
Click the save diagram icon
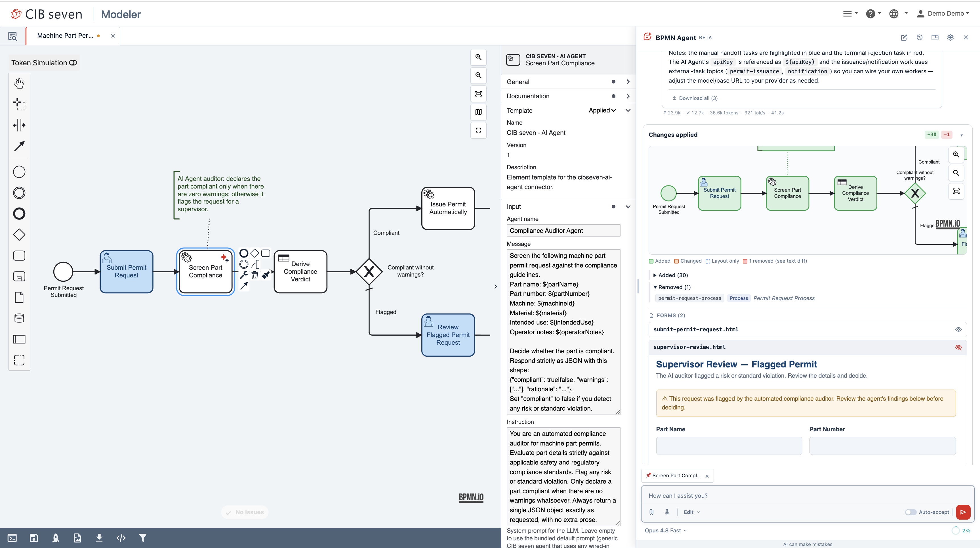[34, 538]
